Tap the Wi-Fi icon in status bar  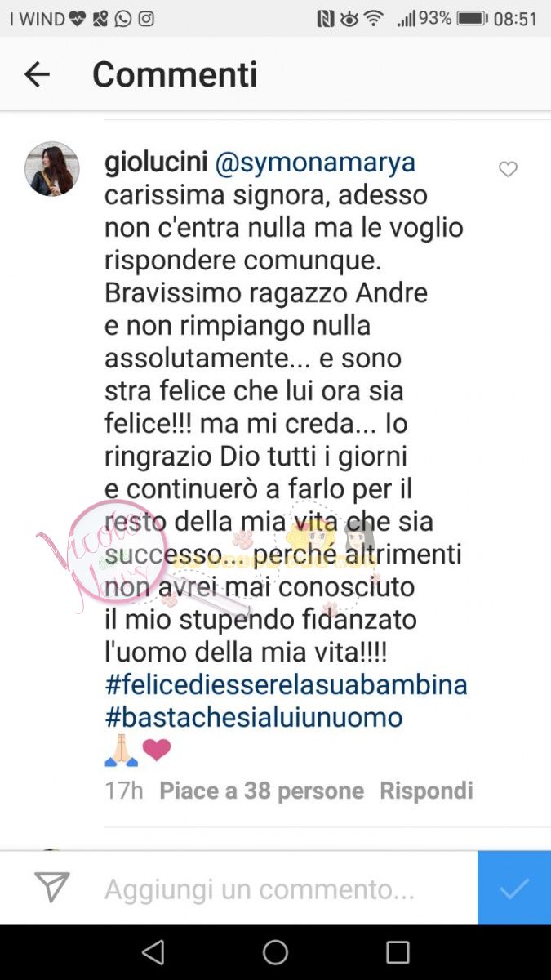[373, 19]
